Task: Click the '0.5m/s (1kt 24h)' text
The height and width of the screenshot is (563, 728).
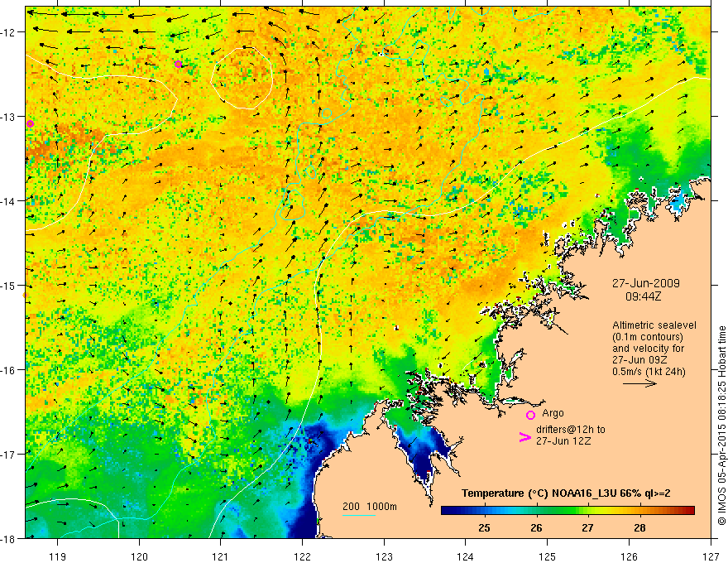Action: tap(649, 372)
